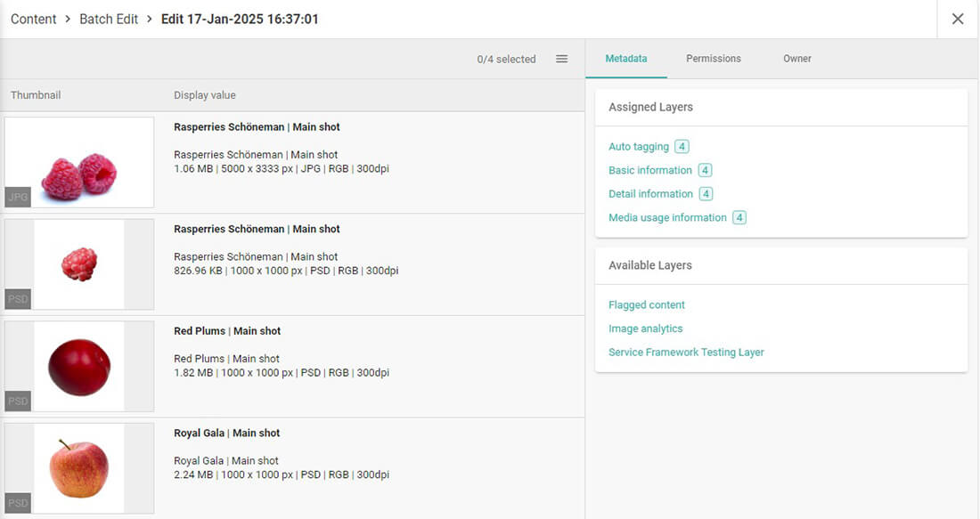Switch to the Permissions tab
The height and width of the screenshot is (519, 980).
[713, 59]
